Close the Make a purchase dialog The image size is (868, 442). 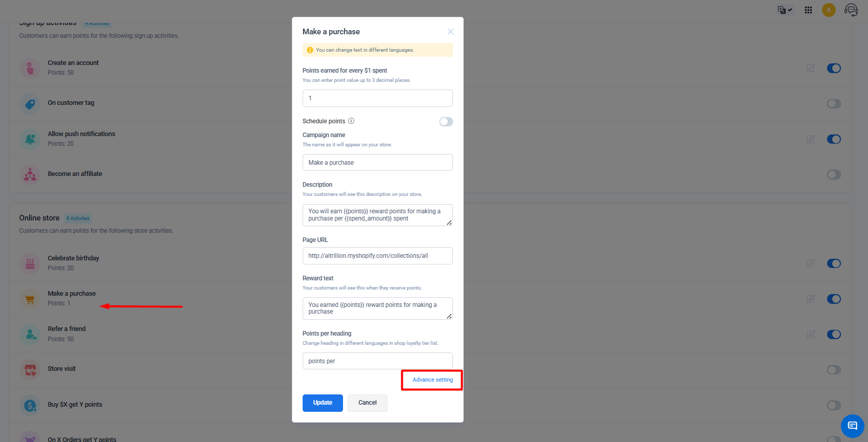[x=450, y=32]
